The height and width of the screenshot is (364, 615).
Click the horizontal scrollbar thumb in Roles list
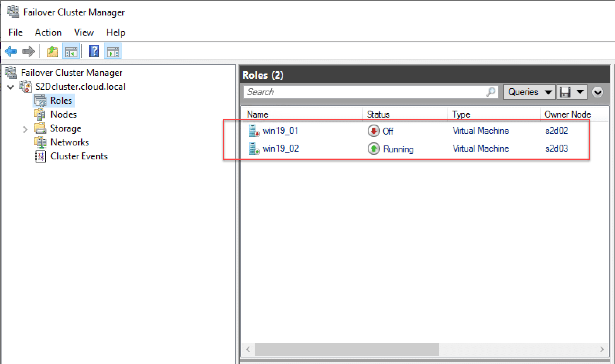point(347,349)
